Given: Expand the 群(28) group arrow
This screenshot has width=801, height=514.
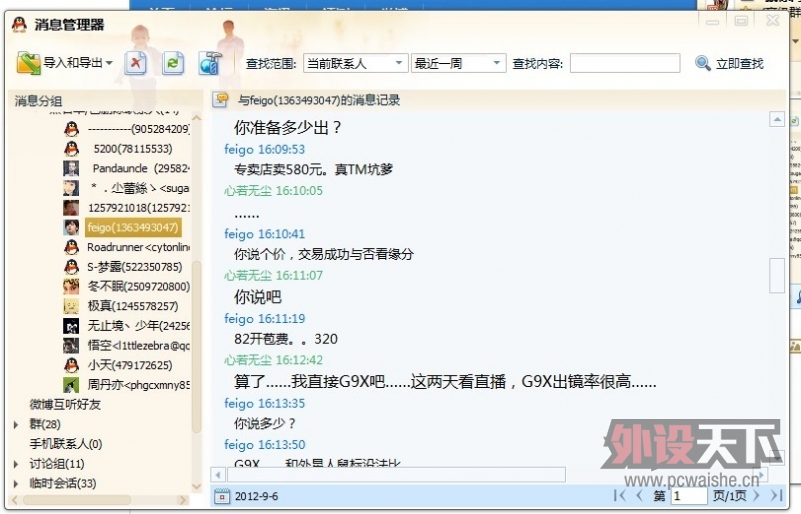Looking at the screenshot, I should (x=16, y=425).
